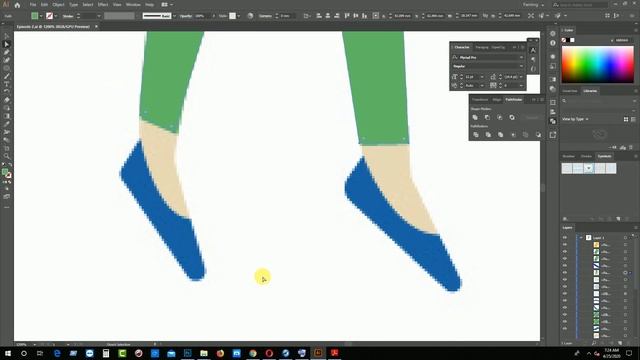The height and width of the screenshot is (360, 640).
Task: Click the Search Adobe Stock field in the menu bar
Action: tap(580, 5)
